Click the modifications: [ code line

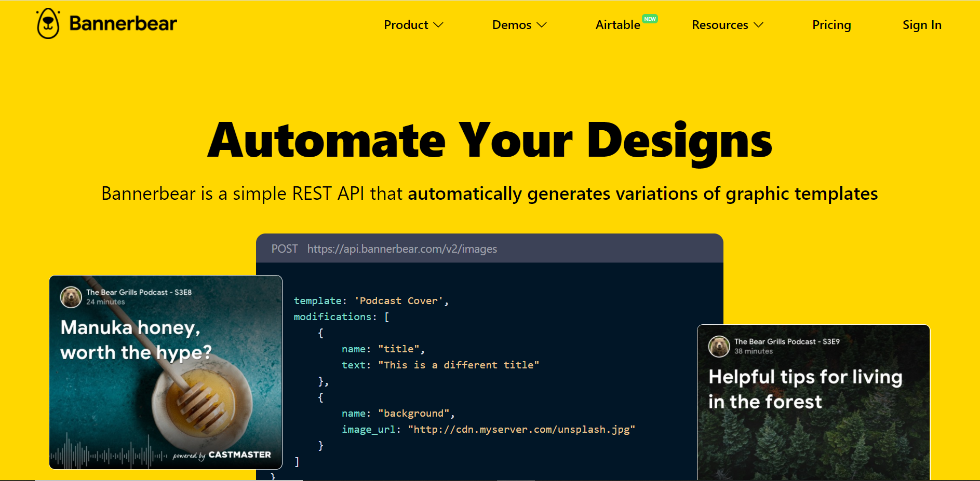point(342,317)
